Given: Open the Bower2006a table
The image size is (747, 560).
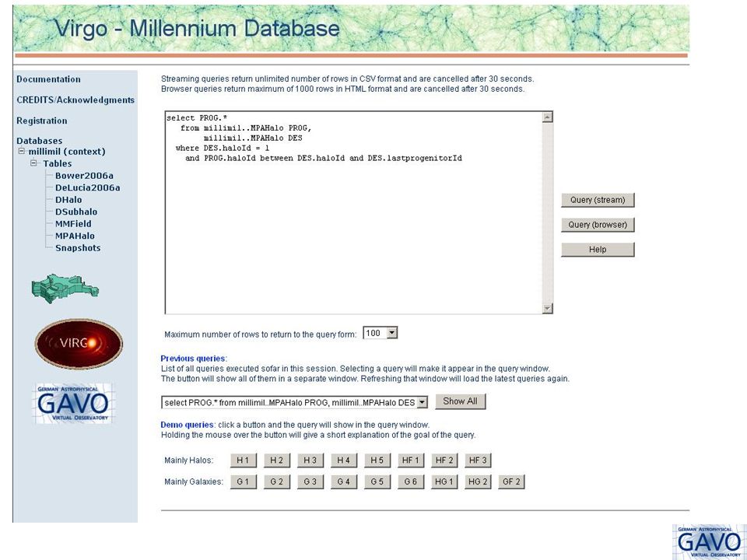Looking at the screenshot, I should (x=84, y=176).
